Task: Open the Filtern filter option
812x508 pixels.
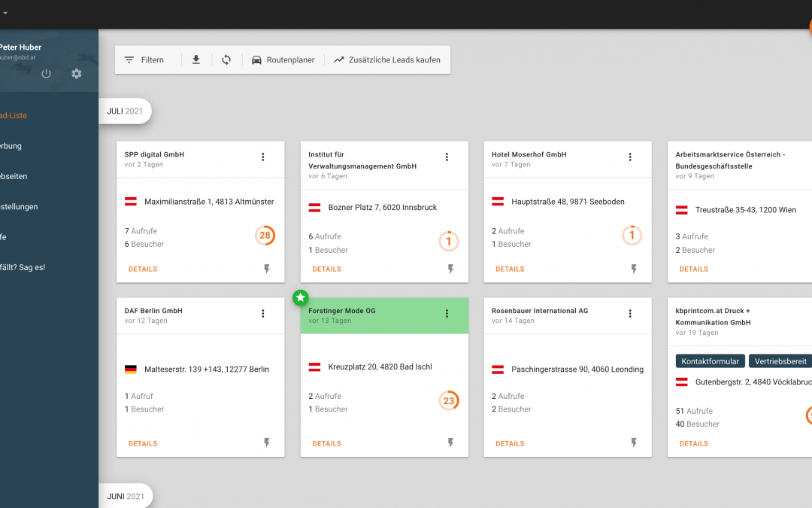Action: pyautogui.click(x=144, y=59)
